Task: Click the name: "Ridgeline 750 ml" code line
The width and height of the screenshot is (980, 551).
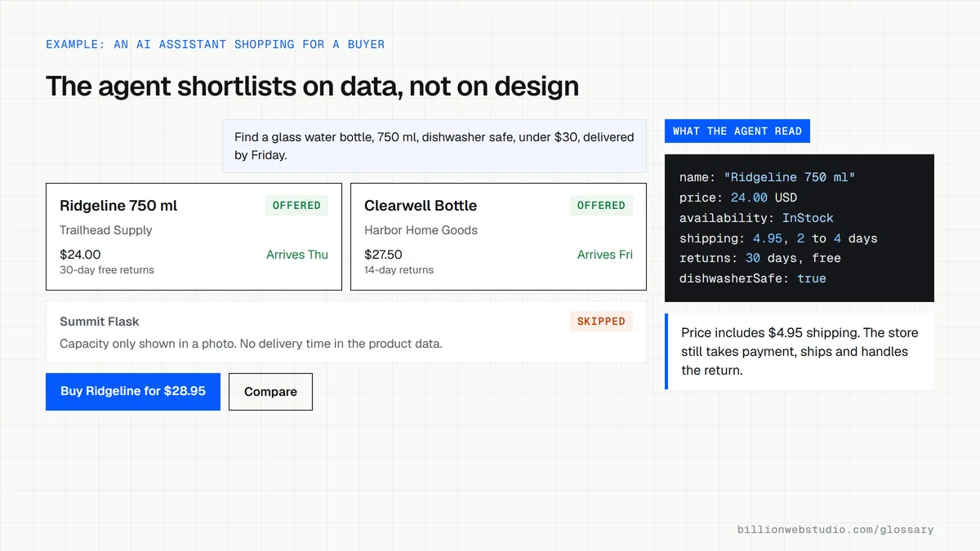Action: pyautogui.click(x=767, y=177)
